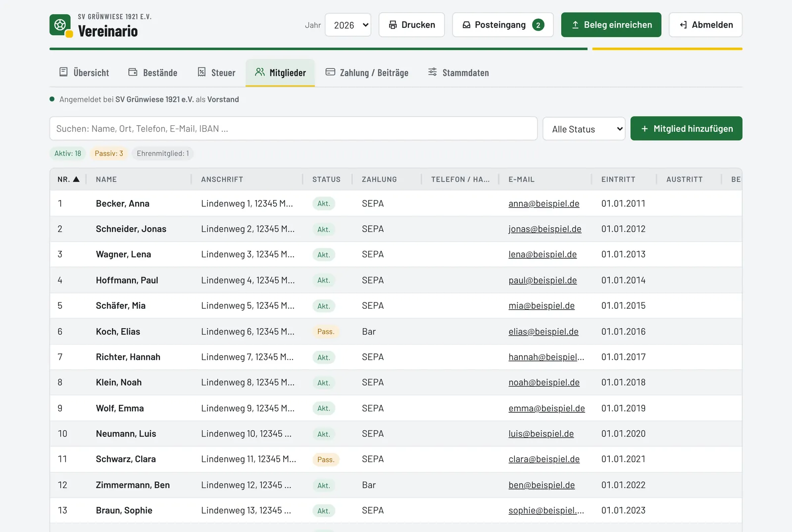Click the Übersicht document icon
The image size is (792, 532).
coord(63,72)
